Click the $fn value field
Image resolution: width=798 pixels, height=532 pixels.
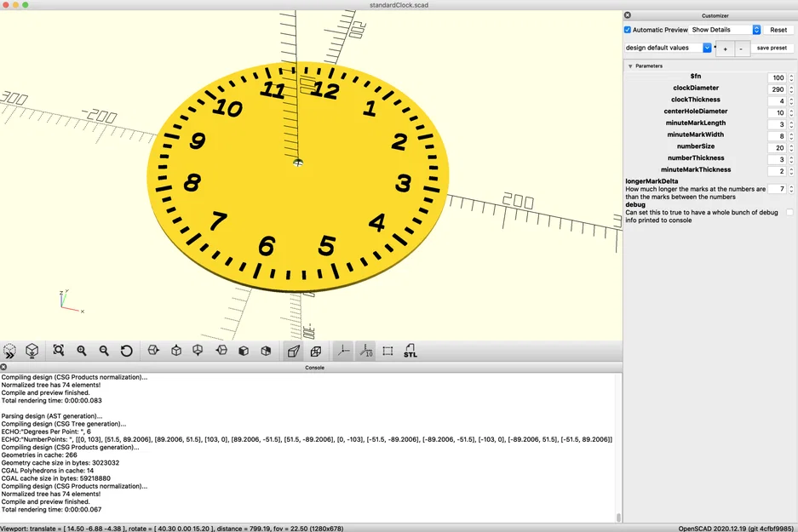tap(777, 77)
